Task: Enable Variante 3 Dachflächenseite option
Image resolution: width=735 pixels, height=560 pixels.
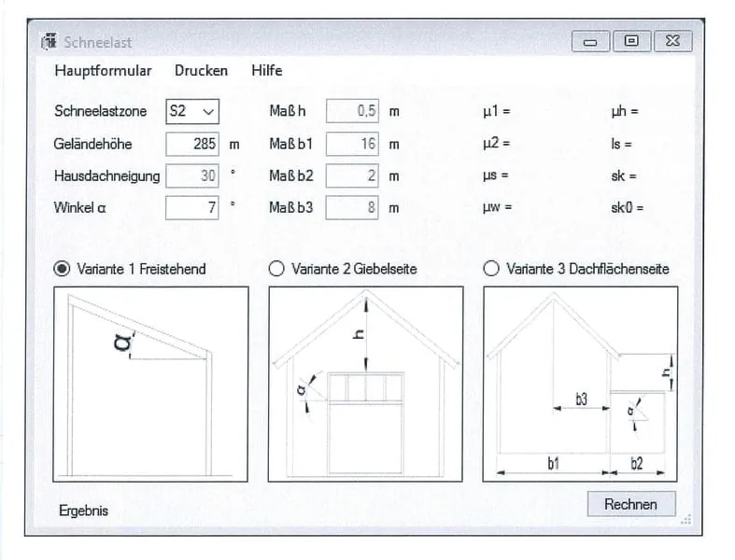Action: (x=491, y=269)
